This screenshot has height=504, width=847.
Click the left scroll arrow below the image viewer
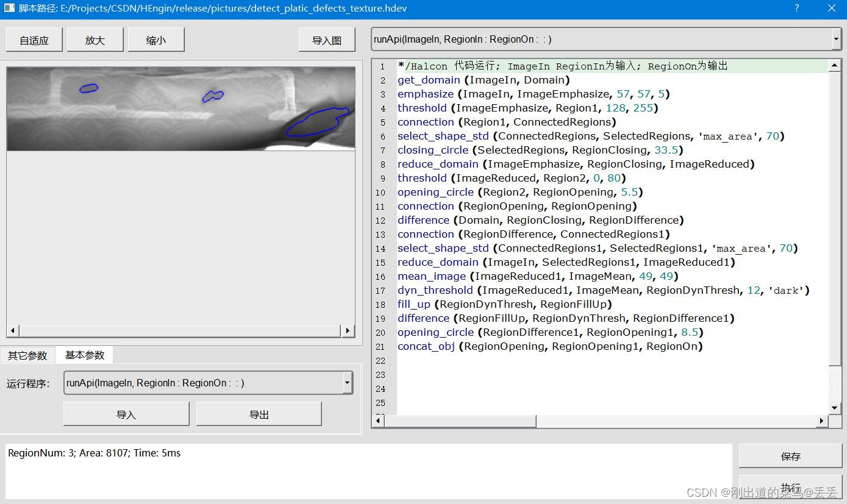coord(12,330)
